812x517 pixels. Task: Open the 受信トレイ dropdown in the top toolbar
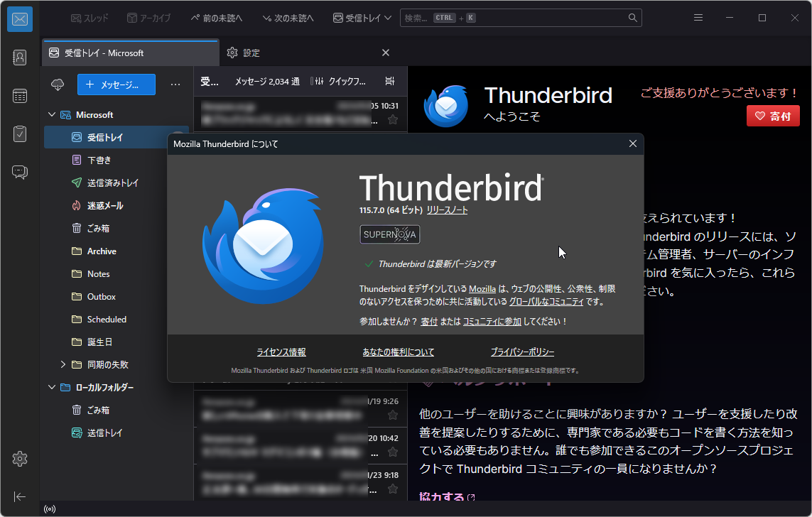point(362,17)
